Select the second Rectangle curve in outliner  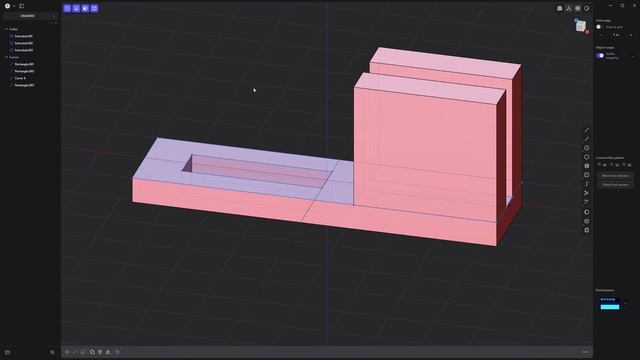[x=24, y=71]
